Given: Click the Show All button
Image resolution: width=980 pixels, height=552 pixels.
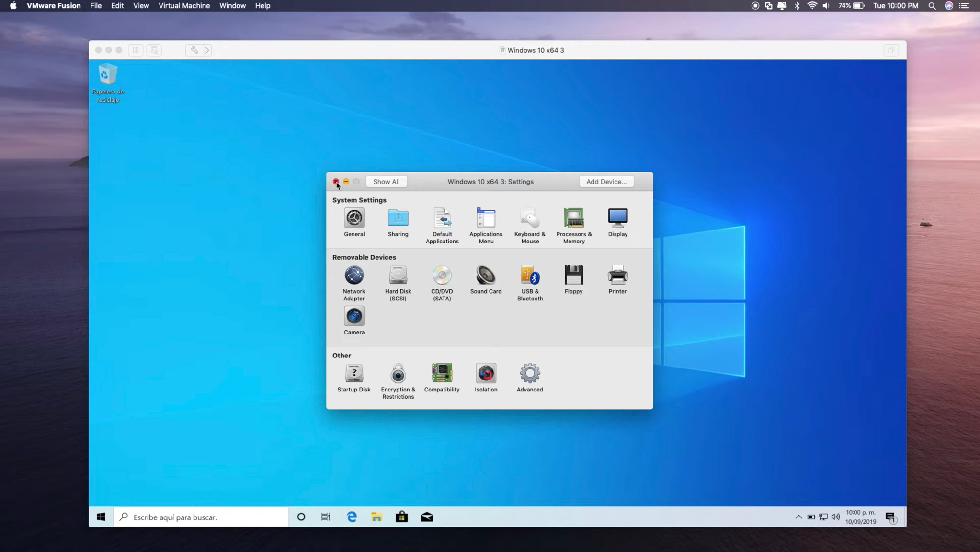Looking at the screenshot, I should point(386,182).
